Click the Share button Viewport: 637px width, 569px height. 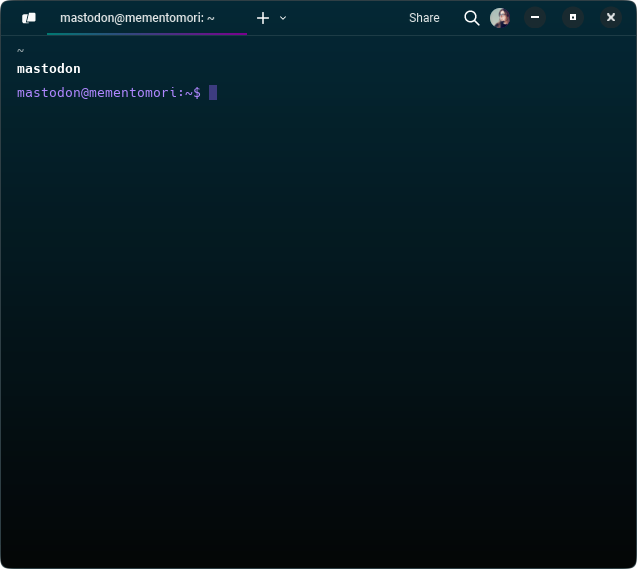point(424,18)
